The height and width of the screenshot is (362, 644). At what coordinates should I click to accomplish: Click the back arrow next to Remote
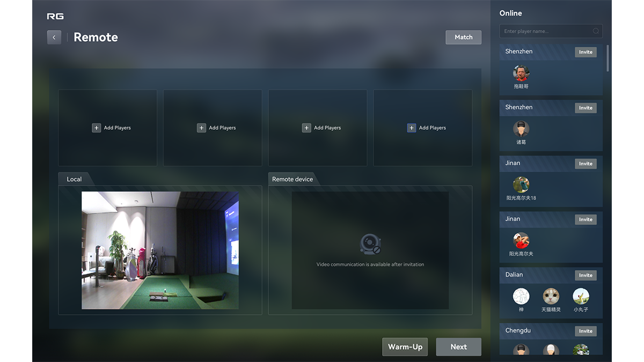[54, 38]
